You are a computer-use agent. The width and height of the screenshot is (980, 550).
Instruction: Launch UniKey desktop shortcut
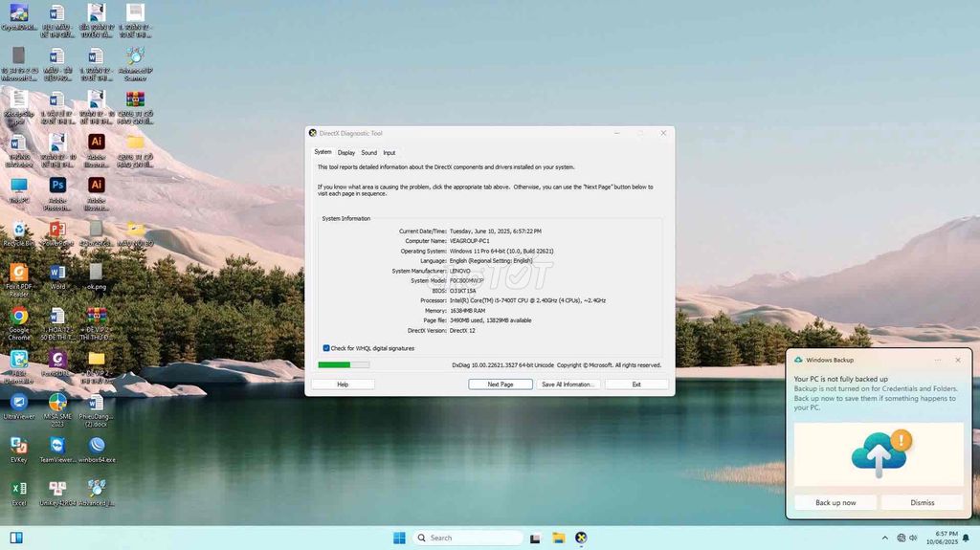(x=57, y=493)
